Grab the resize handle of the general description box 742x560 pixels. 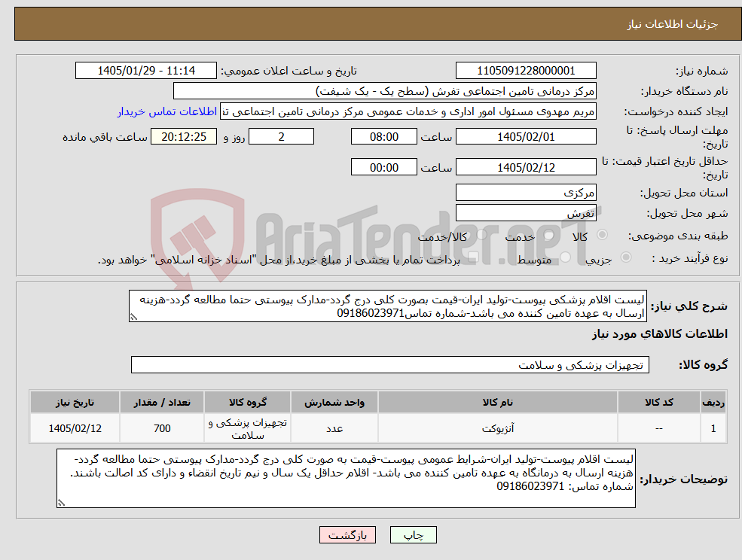click(x=133, y=318)
